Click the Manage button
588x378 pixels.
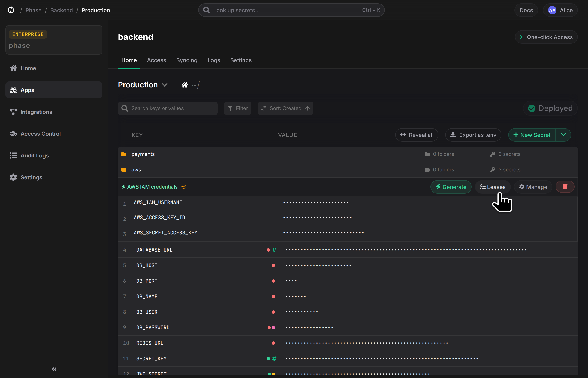(x=533, y=187)
